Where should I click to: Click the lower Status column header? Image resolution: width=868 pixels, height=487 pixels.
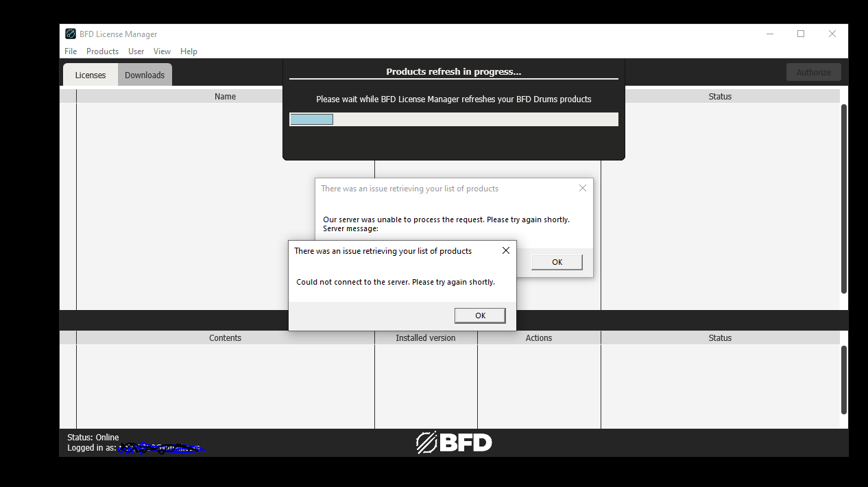pos(720,338)
